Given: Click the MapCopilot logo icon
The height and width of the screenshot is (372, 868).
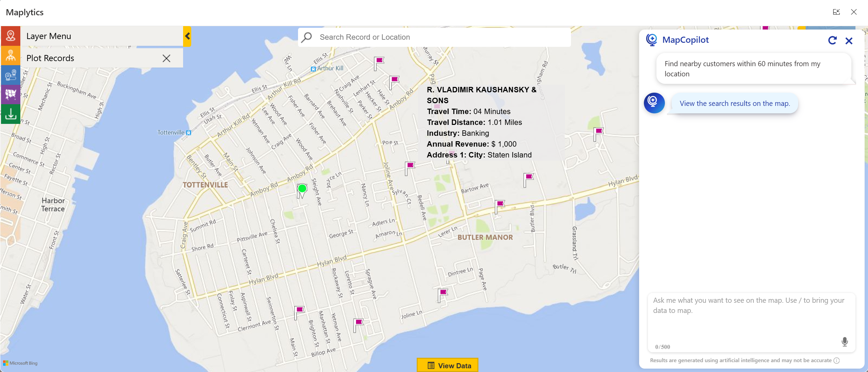Looking at the screenshot, I should click(652, 40).
